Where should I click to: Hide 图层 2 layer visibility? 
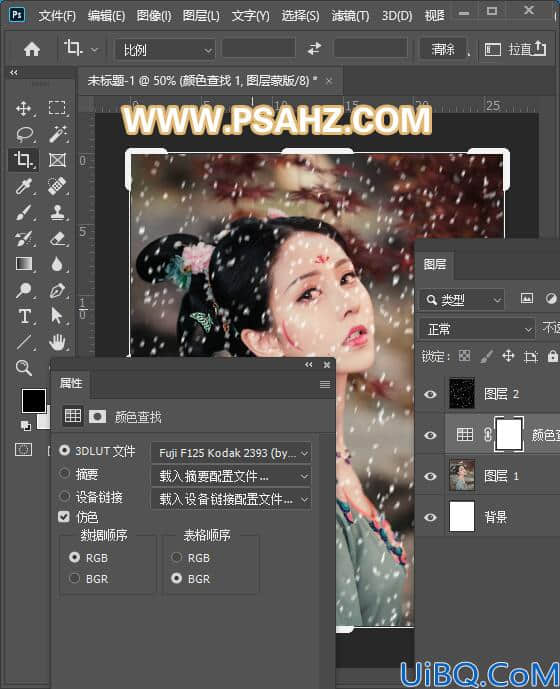430,394
